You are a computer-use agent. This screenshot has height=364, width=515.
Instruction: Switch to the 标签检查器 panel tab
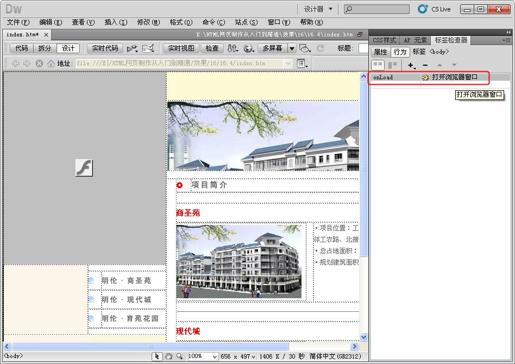[x=451, y=40]
